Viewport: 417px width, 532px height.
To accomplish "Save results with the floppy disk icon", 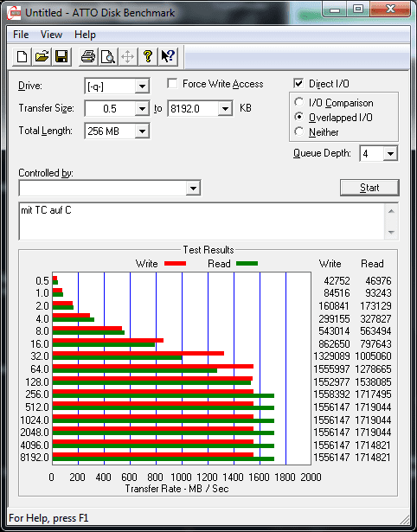I will [x=61, y=57].
